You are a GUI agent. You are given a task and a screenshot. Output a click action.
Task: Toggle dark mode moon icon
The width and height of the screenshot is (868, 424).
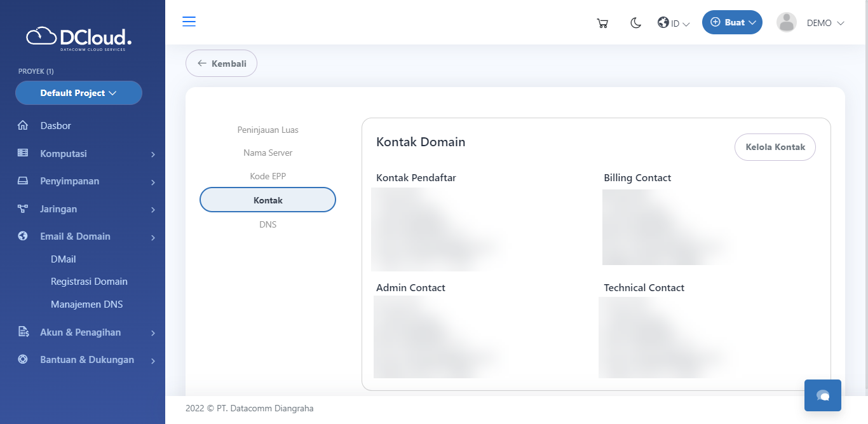(635, 23)
